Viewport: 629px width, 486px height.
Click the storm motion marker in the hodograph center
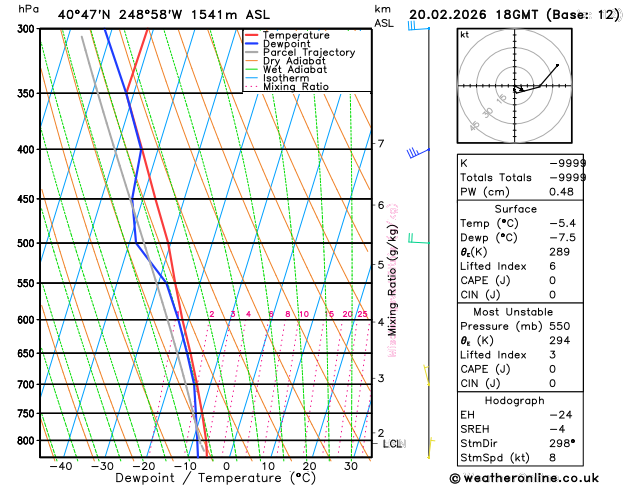click(x=518, y=90)
